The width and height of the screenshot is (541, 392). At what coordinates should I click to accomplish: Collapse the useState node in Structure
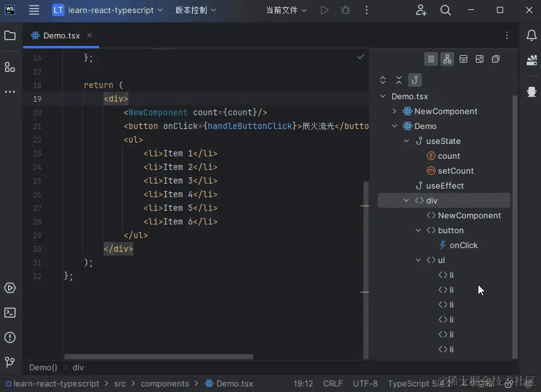point(406,141)
